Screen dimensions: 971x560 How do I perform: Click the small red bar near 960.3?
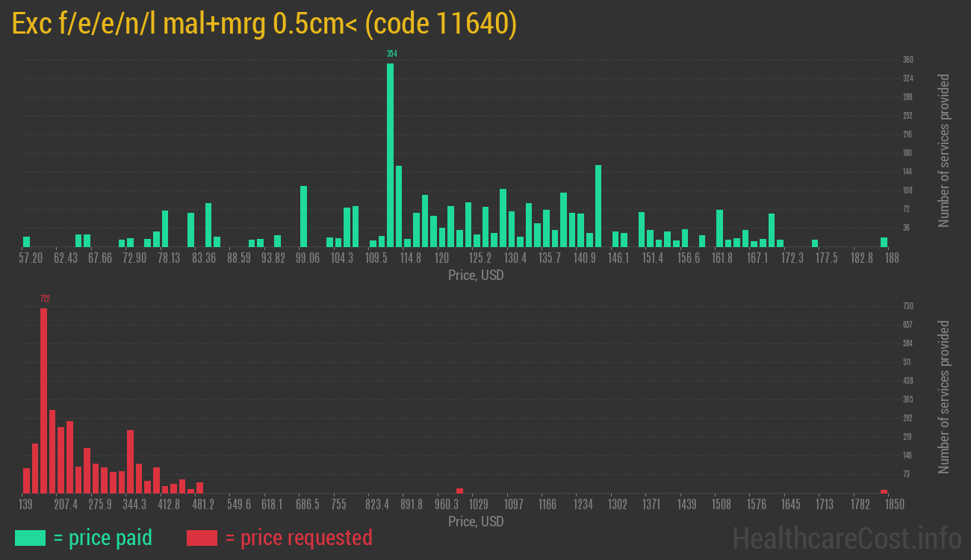pos(459,491)
